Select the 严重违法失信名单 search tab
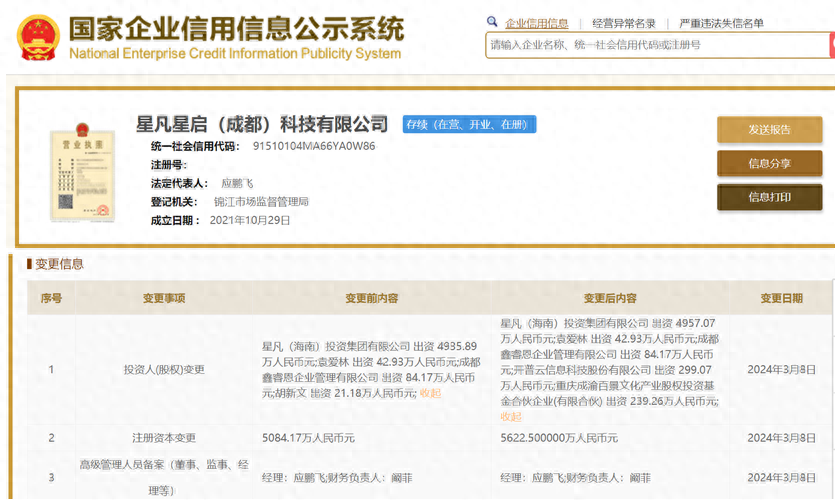The image size is (835, 504). pos(721,23)
